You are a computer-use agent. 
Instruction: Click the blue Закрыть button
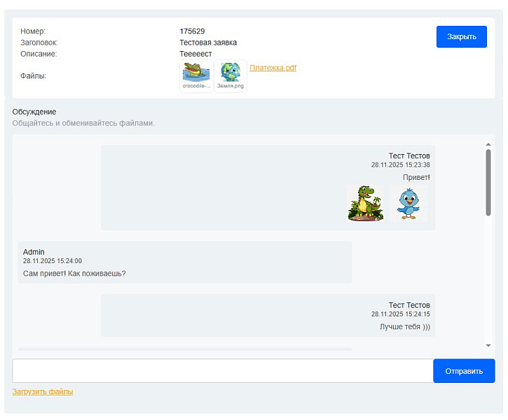(x=461, y=36)
